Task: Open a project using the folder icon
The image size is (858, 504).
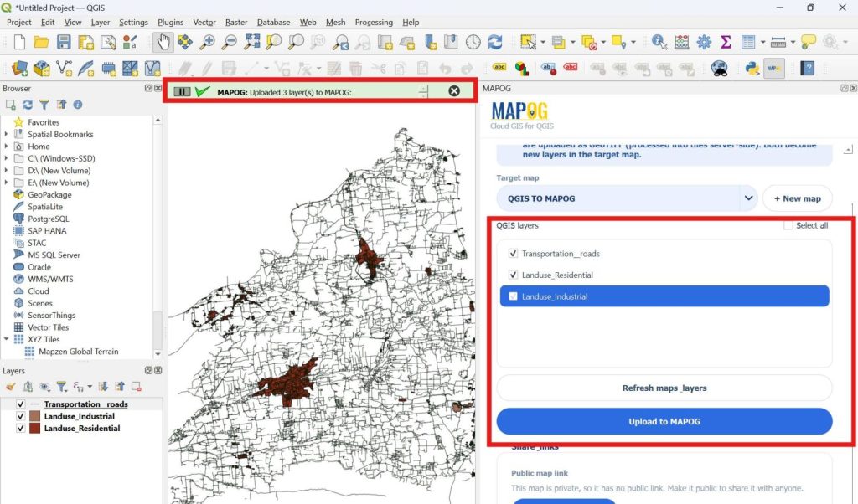Action: coord(41,42)
